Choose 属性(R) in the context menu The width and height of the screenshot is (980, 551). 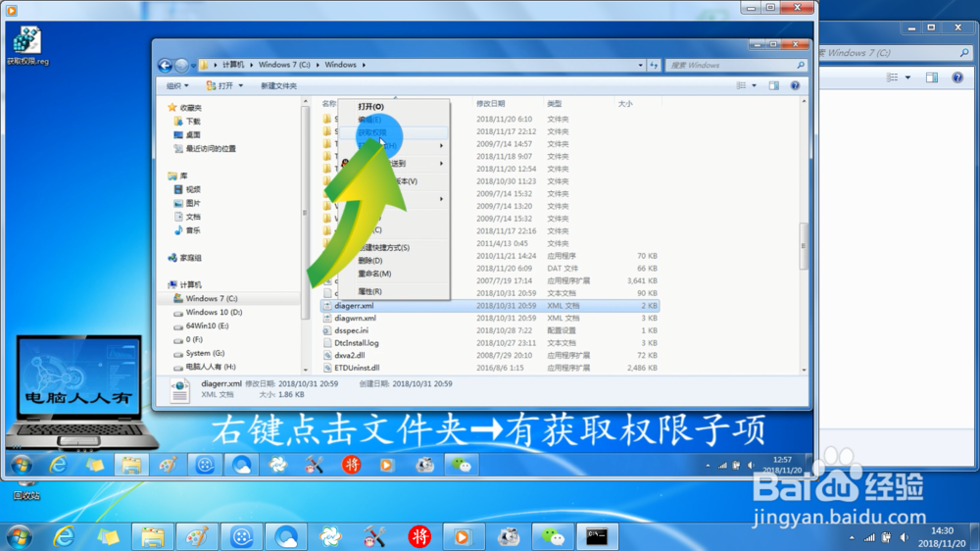(369, 291)
